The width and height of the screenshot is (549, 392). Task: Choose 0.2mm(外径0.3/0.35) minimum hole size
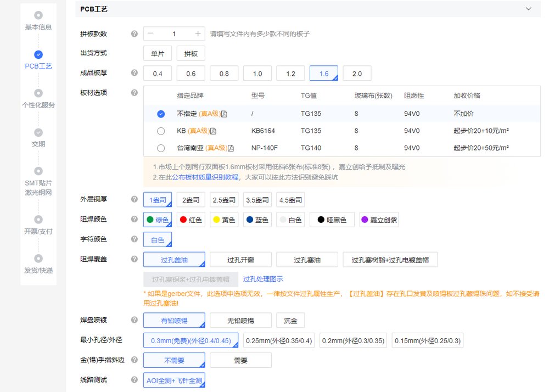pyautogui.click(x=353, y=340)
